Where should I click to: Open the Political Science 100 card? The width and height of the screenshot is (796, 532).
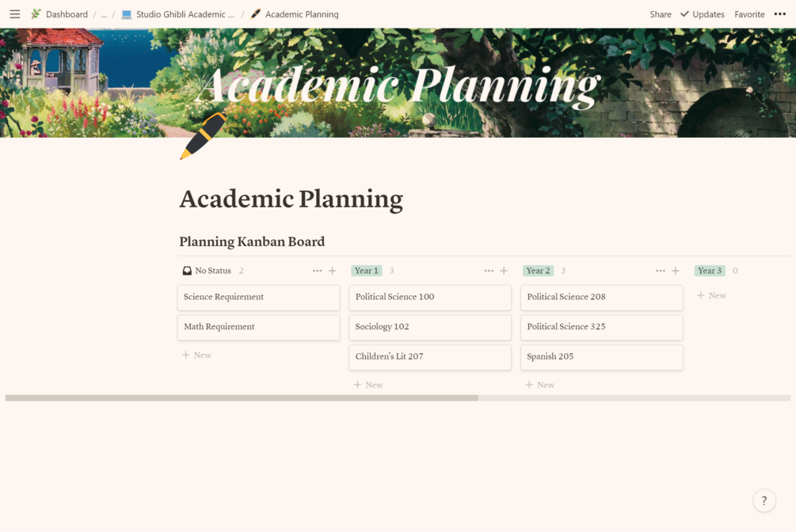coord(430,297)
